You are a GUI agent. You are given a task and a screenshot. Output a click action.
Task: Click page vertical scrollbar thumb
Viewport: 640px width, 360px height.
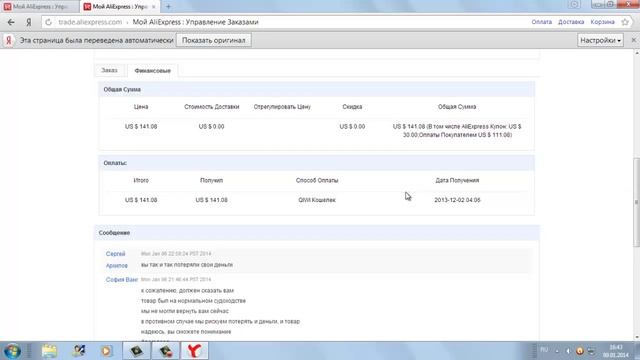636,202
